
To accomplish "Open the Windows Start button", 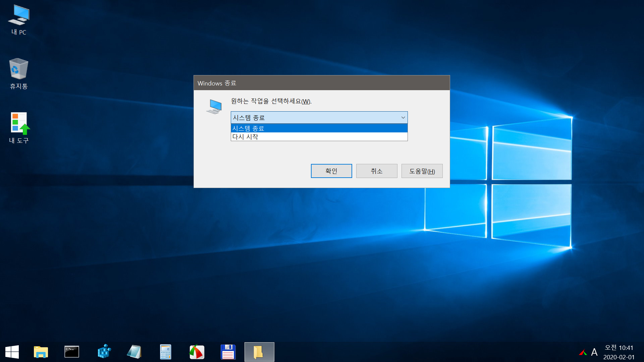I will click(x=12, y=352).
